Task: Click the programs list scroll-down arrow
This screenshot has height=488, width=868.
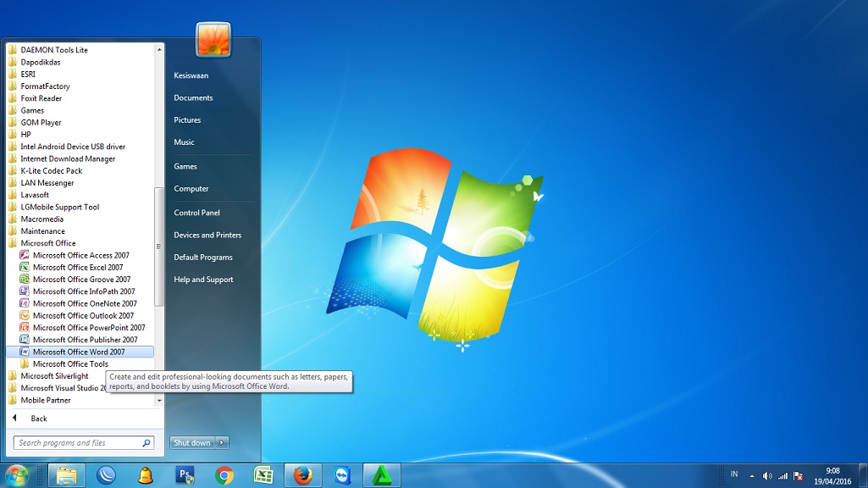Action: coord(159,401)
